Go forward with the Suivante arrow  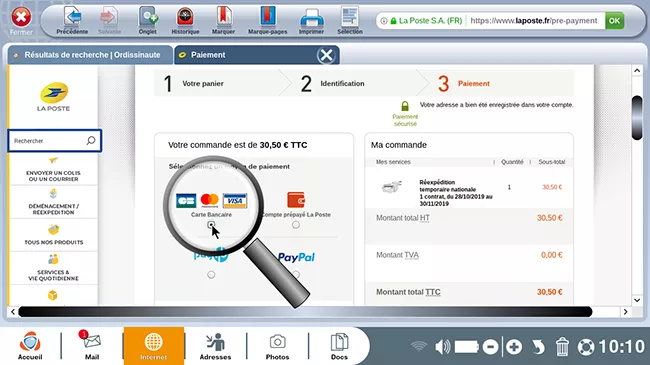109,21
